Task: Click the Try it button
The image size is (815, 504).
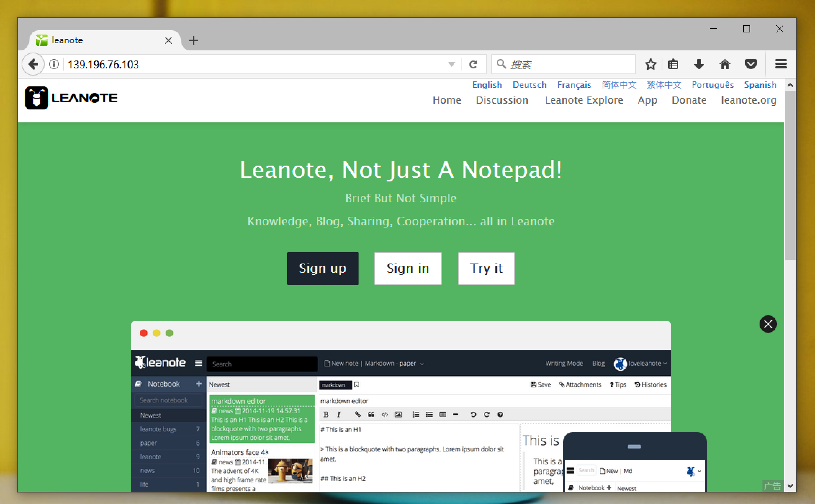Action: tap(486, 269)
